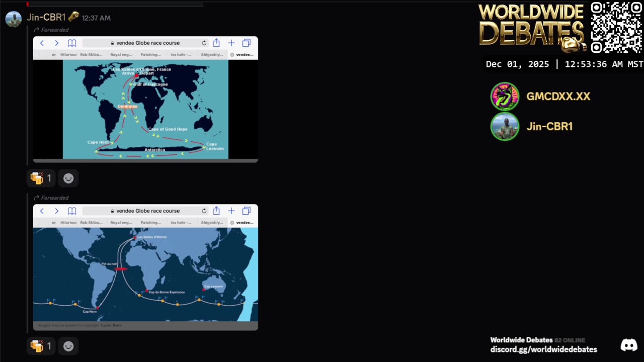Click Safari back arrow in the Antarctica map screenshot

point(42,43)
